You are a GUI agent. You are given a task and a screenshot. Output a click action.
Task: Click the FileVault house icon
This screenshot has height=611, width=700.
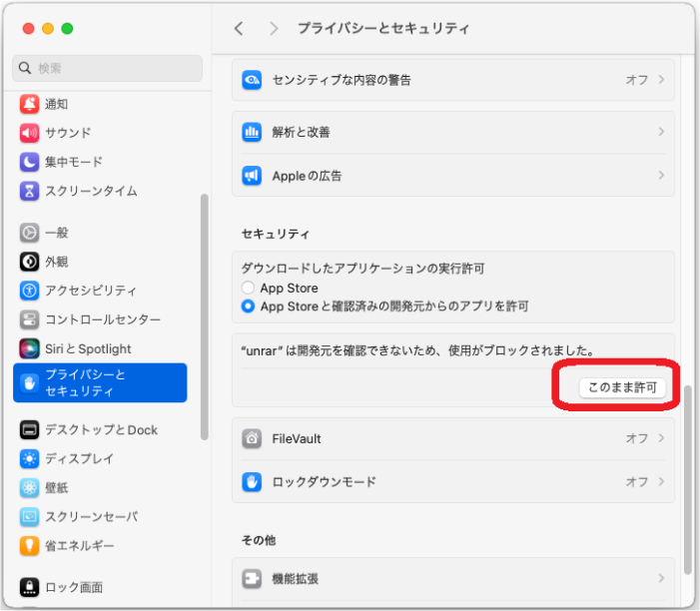coord(252,438)
